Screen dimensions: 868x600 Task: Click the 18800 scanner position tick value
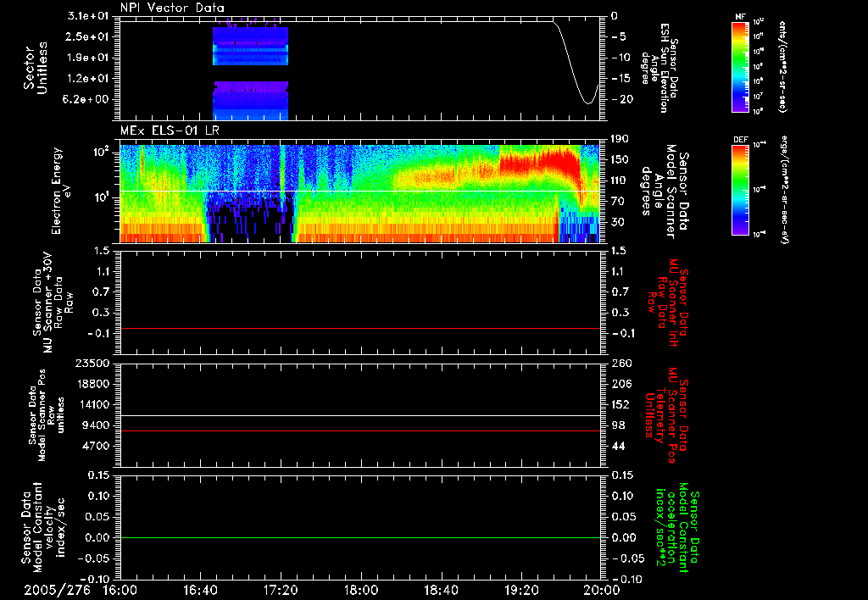coord(92,384)
